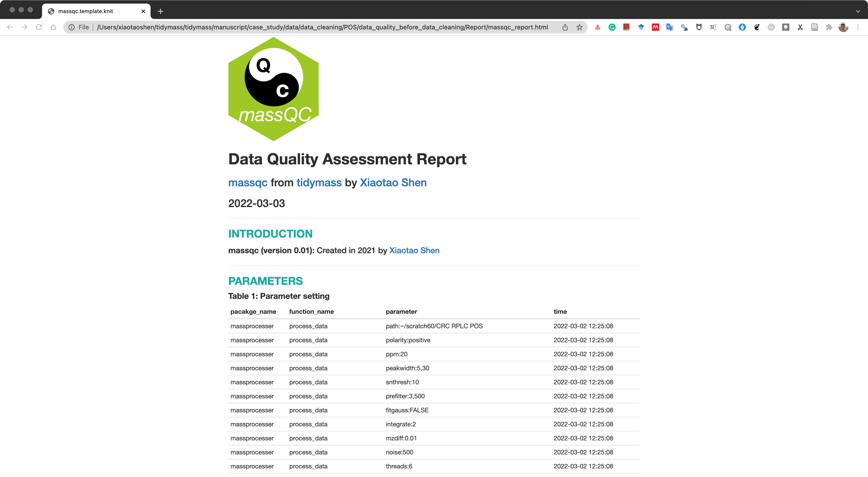
Task: Click the massQC hexagon logo image
Action: [x=274, y=89]
